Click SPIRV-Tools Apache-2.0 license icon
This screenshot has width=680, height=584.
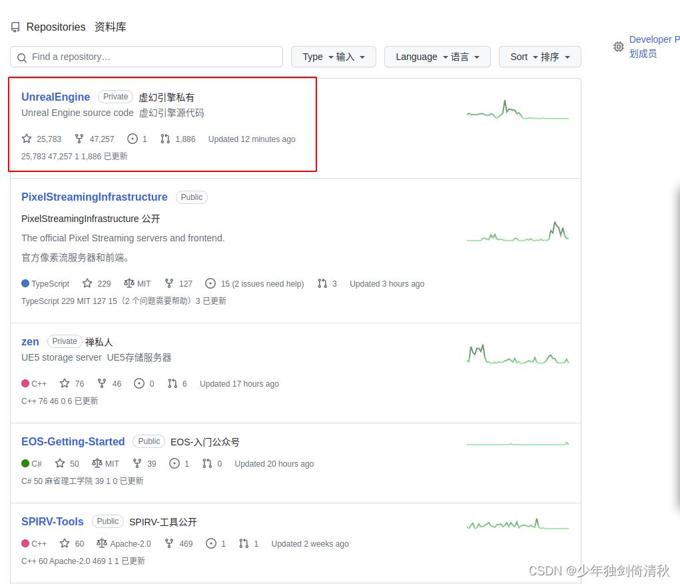coord(101,543)
